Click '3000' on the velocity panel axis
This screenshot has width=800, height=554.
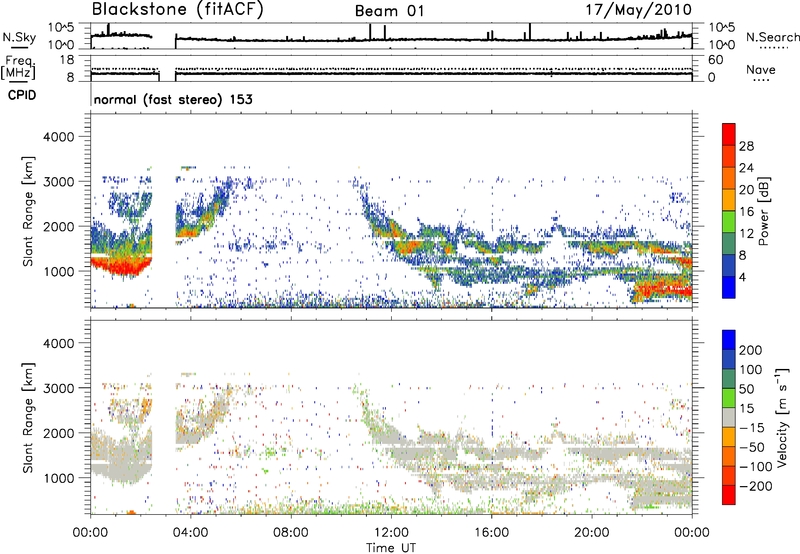pos(59,388)
